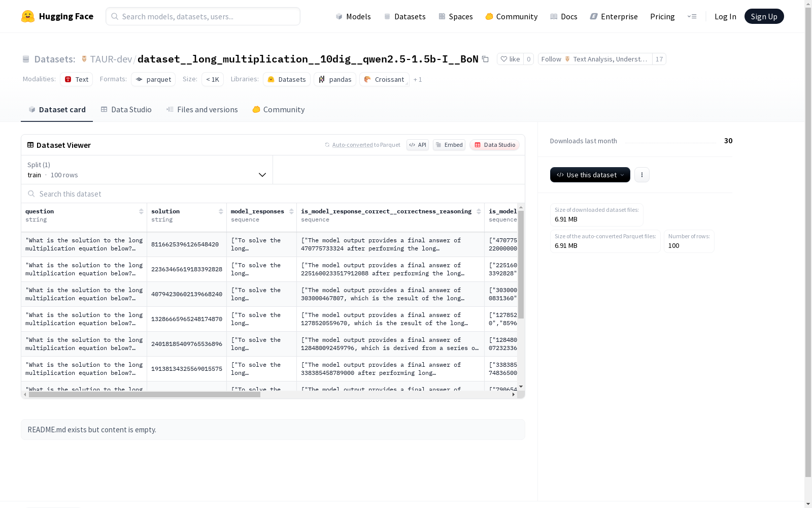The image size is (812, 508).
Task: Click the table horizontal scrollbar thumb
Action: click(145, 394)
